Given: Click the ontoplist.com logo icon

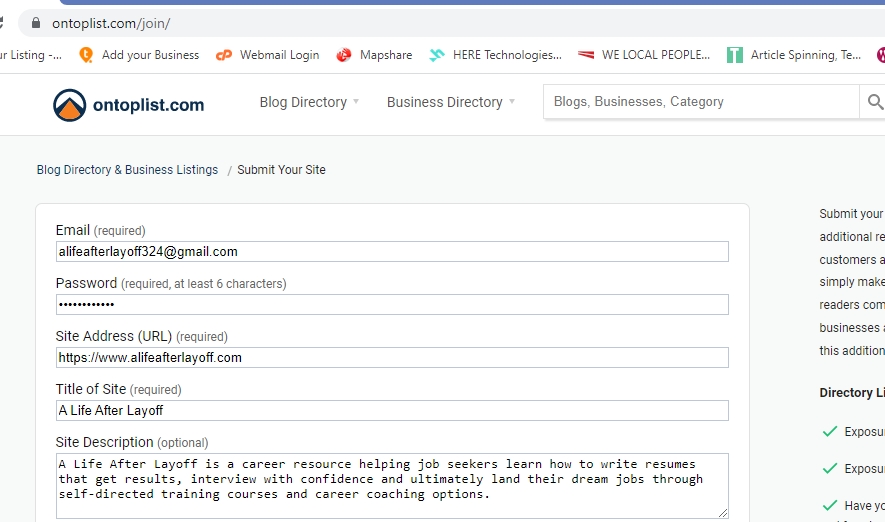Looking at the screenshot, I should point(70,104).
